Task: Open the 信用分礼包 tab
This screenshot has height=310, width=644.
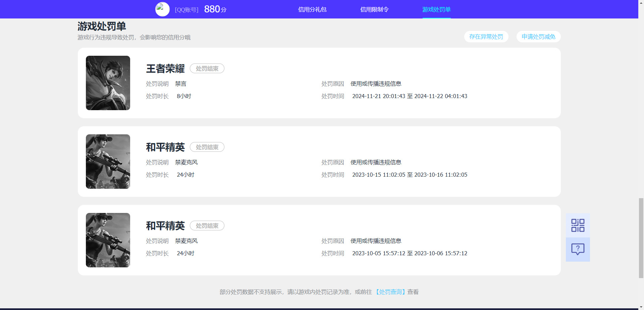Action: [x=312, y=9]
